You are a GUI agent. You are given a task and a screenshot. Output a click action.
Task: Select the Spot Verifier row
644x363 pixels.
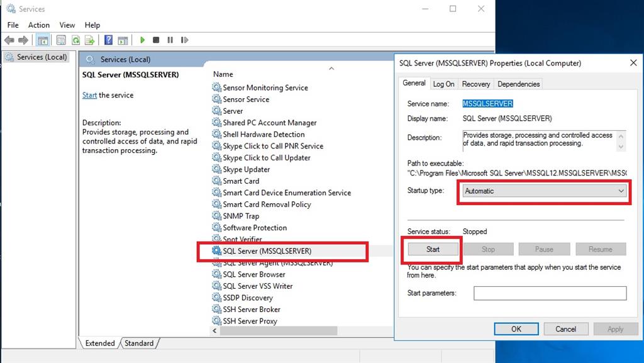pos(242,239)
